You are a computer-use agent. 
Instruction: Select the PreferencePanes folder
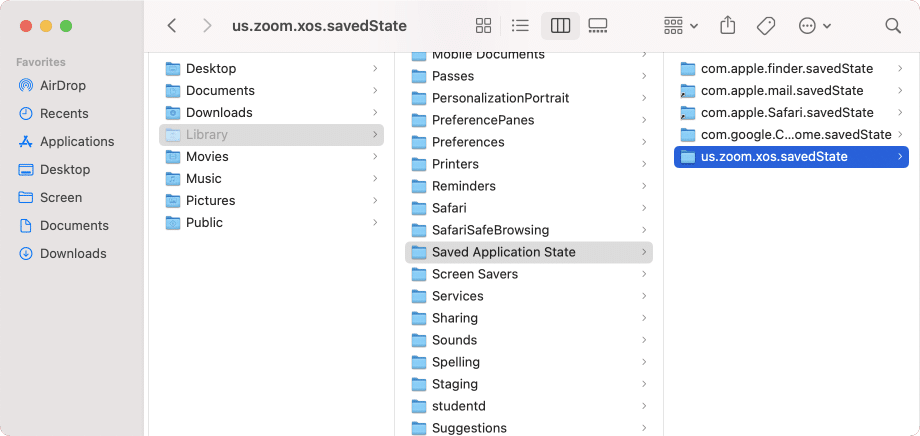tap(529, 120)
